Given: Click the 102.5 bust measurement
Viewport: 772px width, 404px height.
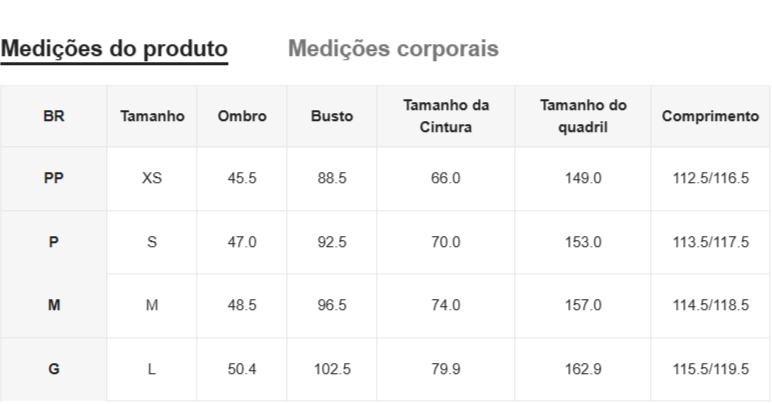Looking at the screenshot, I should 332,369.
